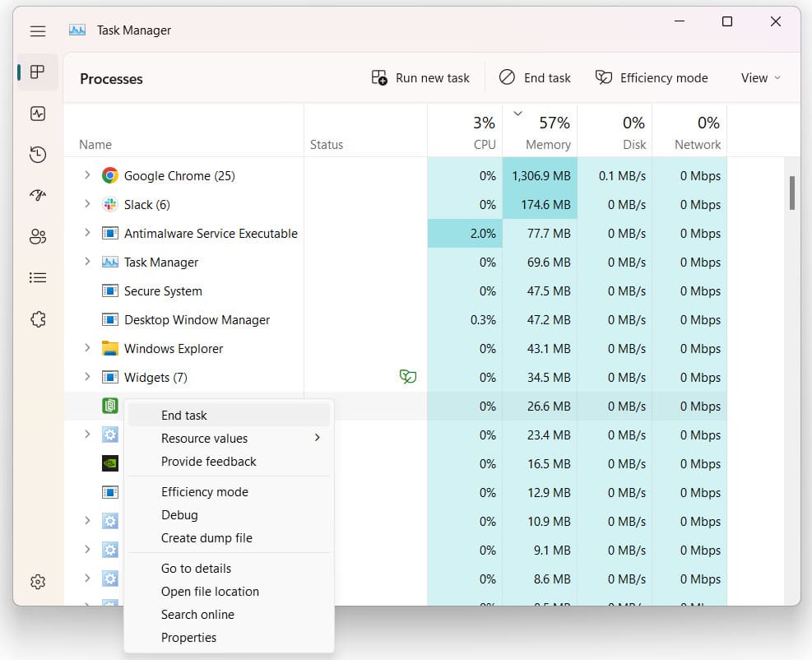812x660 pixels.
Task: Click the green icon of the 26.6 MB process
Action: (109, 406)
